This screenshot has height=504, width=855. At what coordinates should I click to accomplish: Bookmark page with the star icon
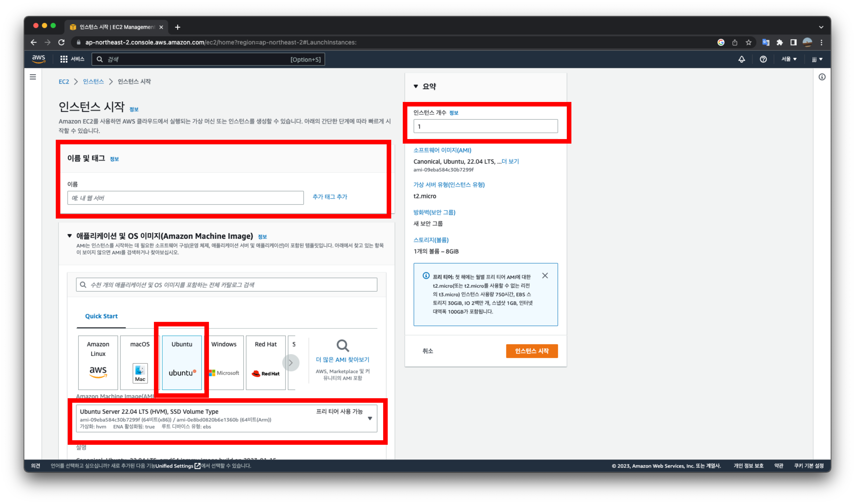click(x=748, y=43)
